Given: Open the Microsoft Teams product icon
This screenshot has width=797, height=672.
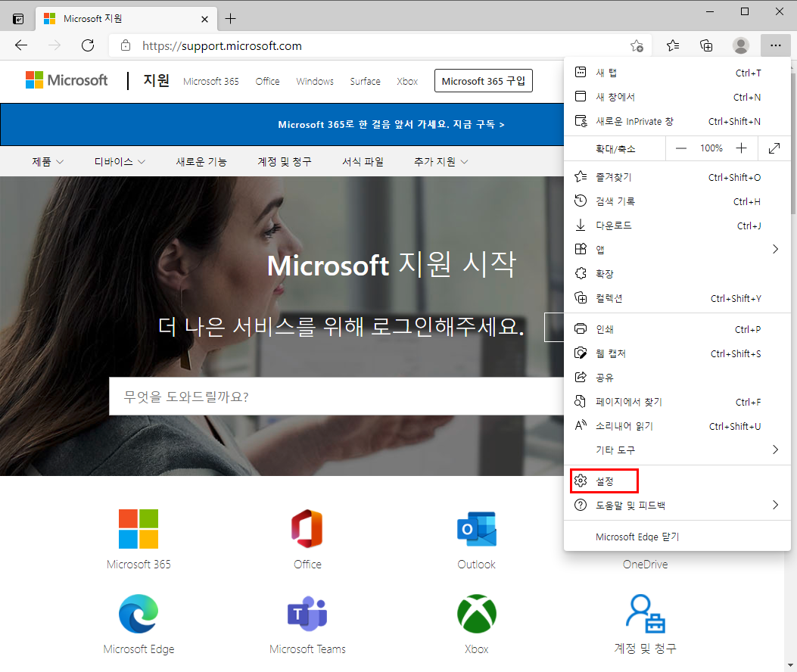Looking at the screenshot, I should (x=307, y=614).
